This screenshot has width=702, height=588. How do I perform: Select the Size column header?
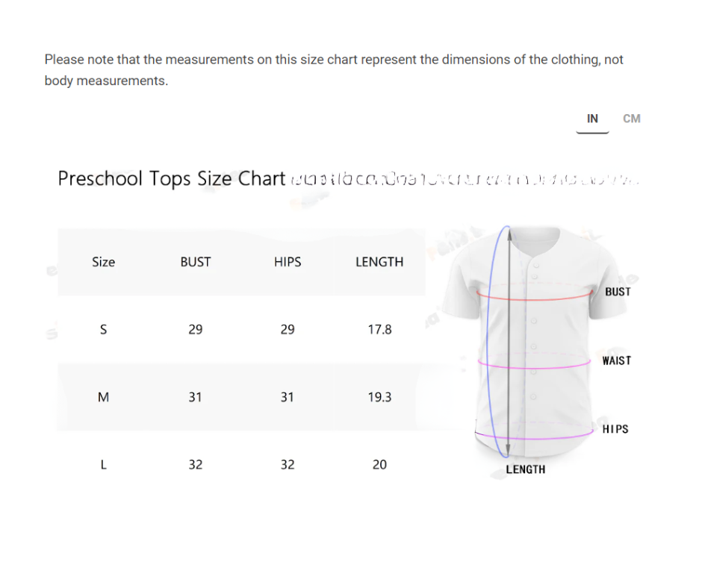[x=104, y=262]
